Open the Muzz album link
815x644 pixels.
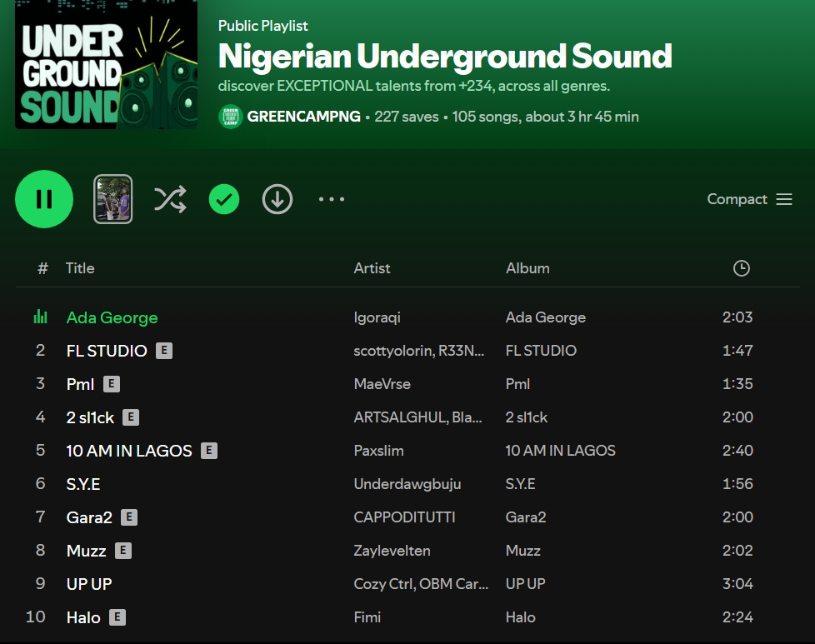click(522, 551)
